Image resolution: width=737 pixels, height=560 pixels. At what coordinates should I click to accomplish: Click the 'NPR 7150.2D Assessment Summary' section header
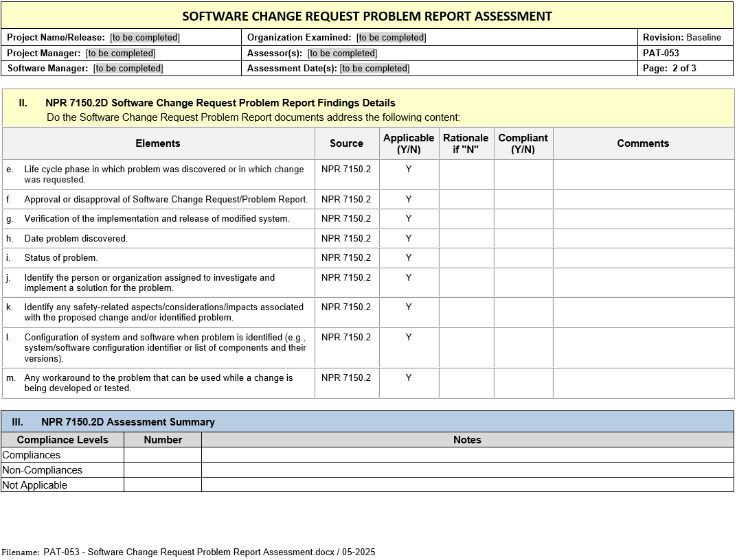click(x=128, y=422)
